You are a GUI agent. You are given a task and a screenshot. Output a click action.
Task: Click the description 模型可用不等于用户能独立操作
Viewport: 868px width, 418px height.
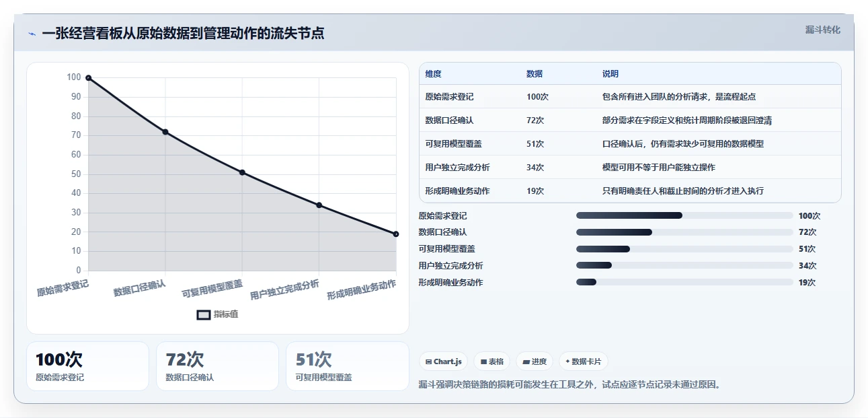(659, 168)
